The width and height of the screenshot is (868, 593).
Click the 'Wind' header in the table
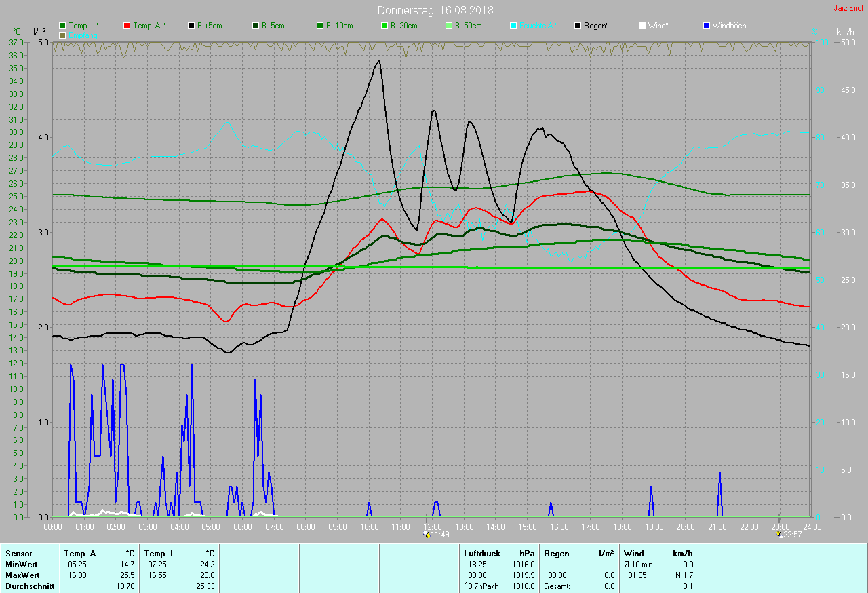click(633, 554)
